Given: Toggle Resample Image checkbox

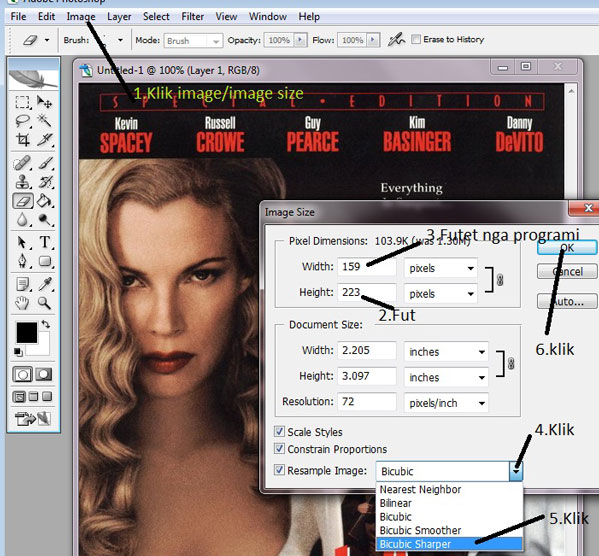Looking at the screenshot, I should (279, 470).
